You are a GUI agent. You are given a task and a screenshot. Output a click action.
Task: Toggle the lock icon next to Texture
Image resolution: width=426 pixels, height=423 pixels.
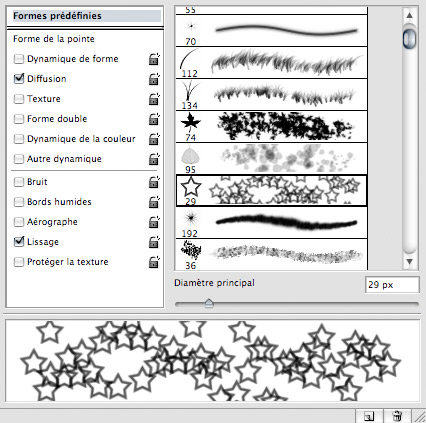coord(154,99)
